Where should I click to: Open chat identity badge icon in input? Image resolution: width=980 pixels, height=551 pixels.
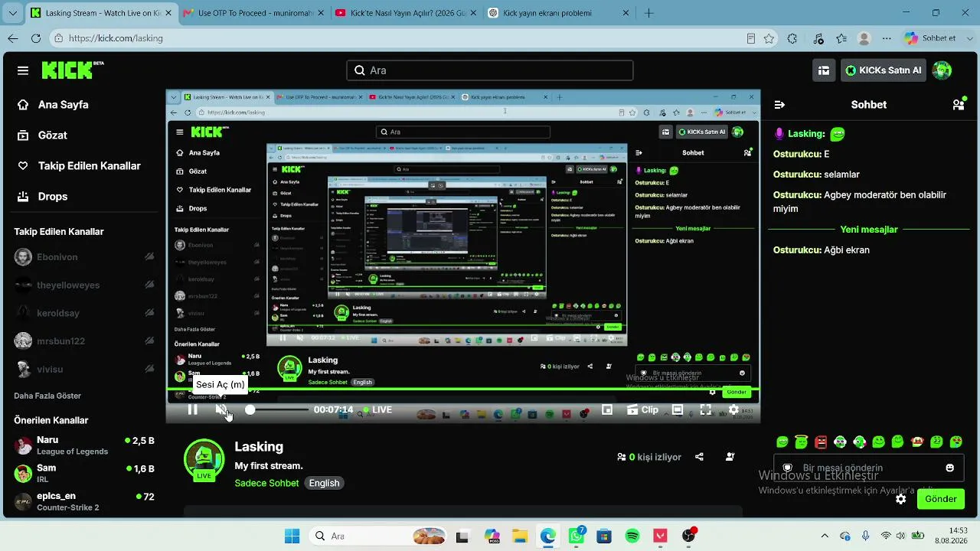[787, 468]
